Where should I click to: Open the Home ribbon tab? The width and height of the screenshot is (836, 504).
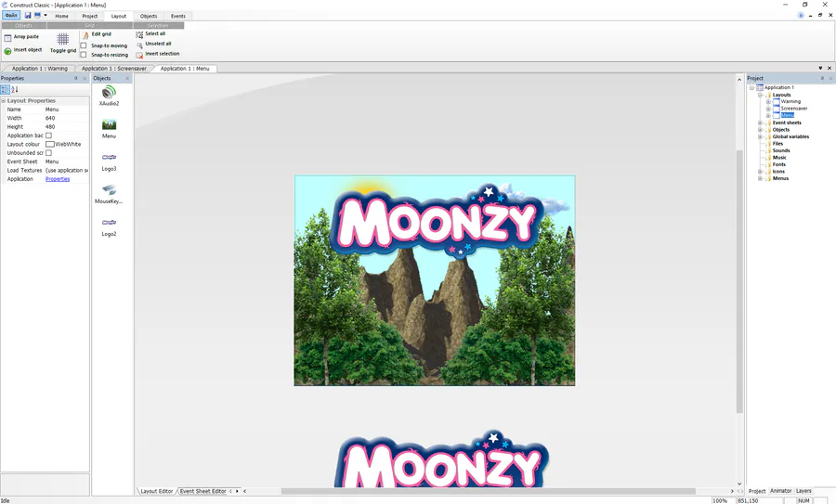[x=62, y=16]
